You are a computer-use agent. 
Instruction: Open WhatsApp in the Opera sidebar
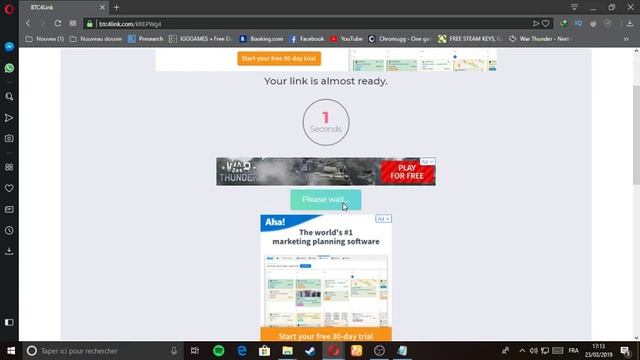[9, 68]
